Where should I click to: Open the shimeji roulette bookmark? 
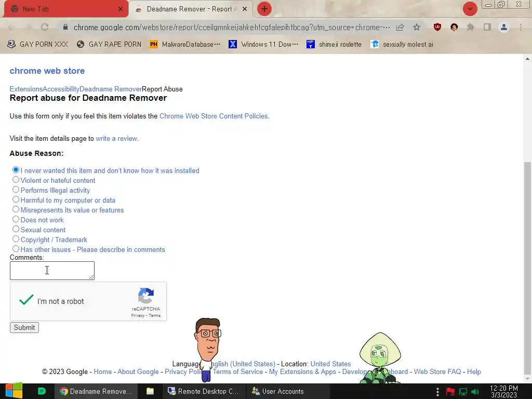(x=334, y=44)
